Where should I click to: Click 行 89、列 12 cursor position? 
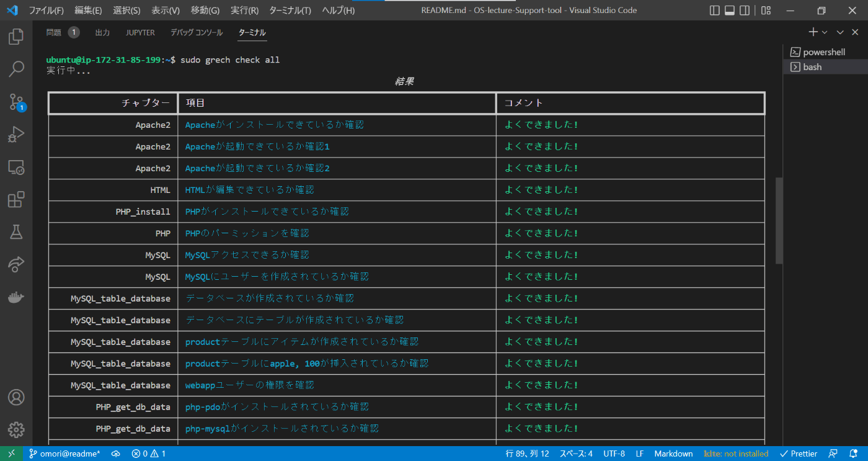click(x=528, y=454)
